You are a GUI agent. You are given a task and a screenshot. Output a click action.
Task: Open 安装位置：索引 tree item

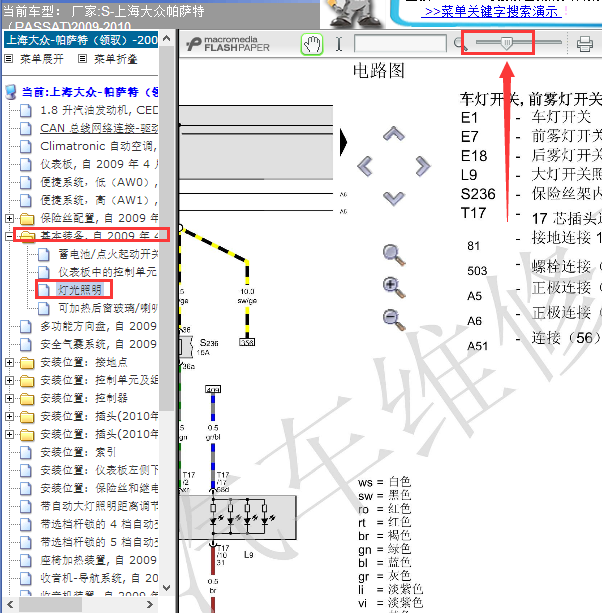tap(78, 452)
